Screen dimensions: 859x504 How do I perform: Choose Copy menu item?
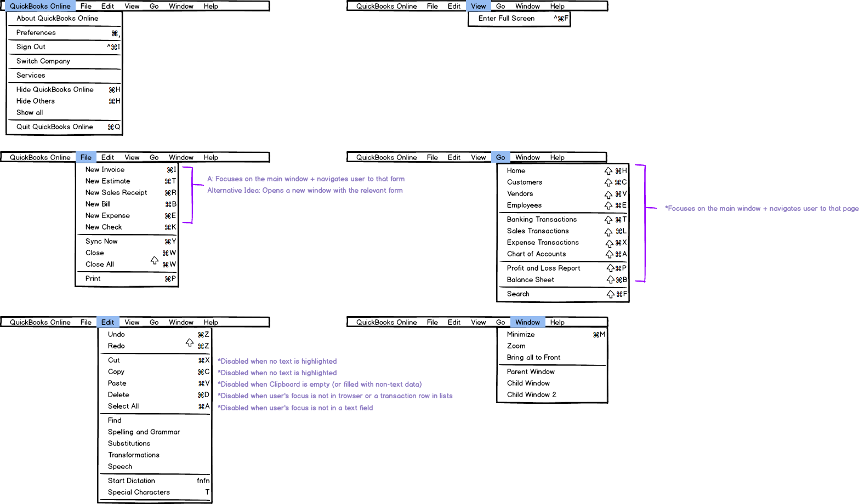[155, 371]
